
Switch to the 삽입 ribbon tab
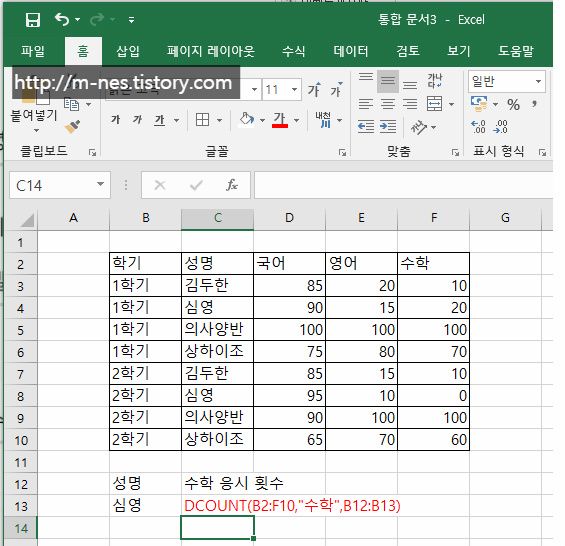(128, 51)
